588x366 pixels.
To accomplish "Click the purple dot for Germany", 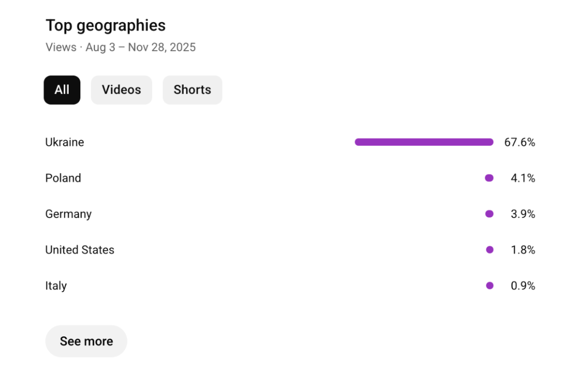I will point(489,214).
